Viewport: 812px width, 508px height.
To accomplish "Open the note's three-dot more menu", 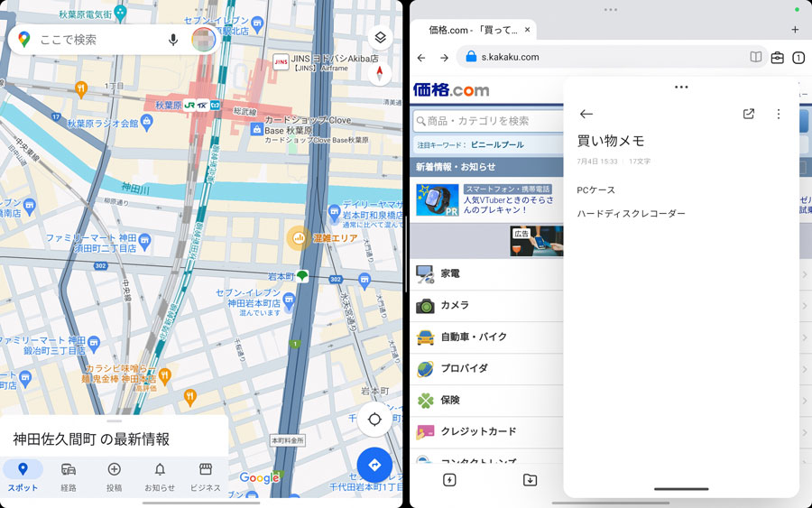I will tap(779, 114).
